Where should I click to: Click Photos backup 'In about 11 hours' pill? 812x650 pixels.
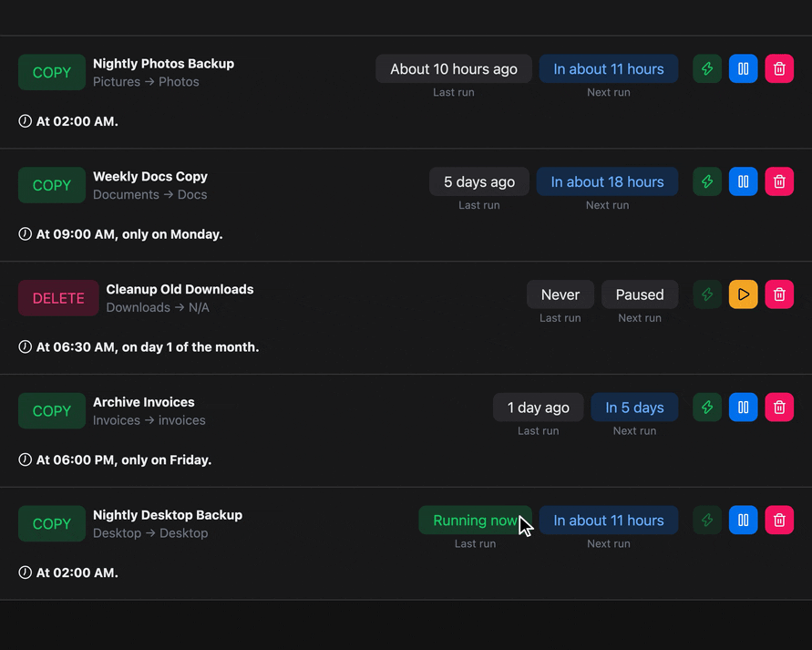pos(609,69)
